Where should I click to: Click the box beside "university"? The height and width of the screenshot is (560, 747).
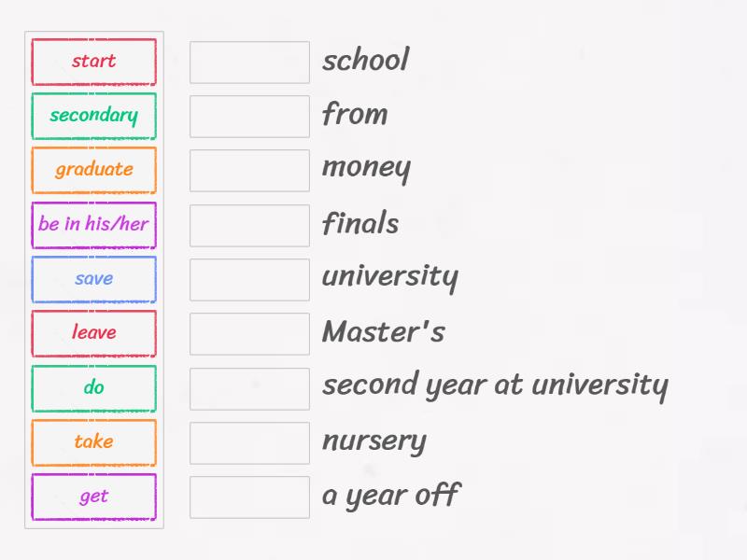pyautogui.click(x=249, y=278)
